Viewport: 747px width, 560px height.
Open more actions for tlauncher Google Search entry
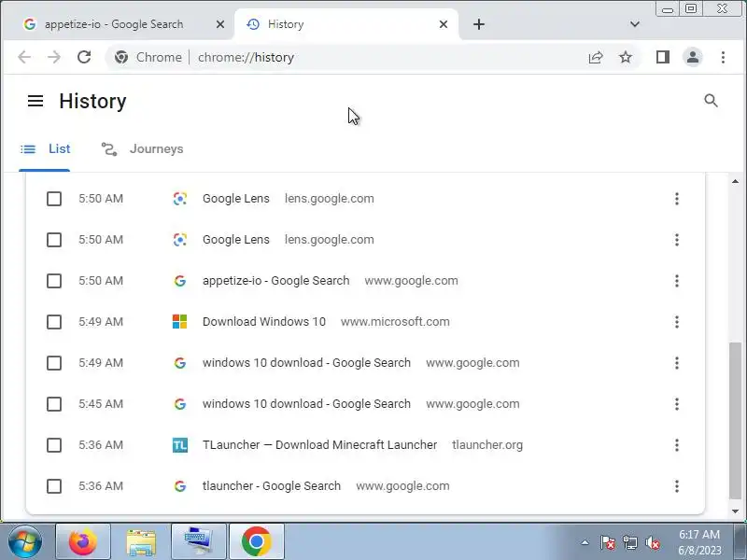click(x=676, y=486)
